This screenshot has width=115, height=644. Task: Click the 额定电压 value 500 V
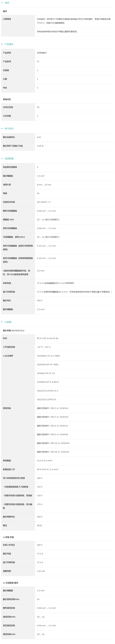[40, 300]
